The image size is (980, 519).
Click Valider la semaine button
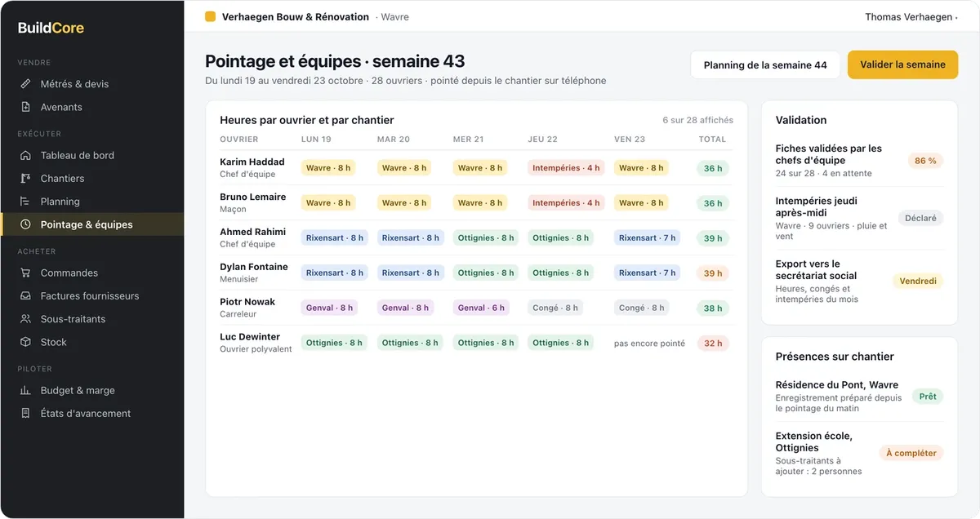click(902, 64)
